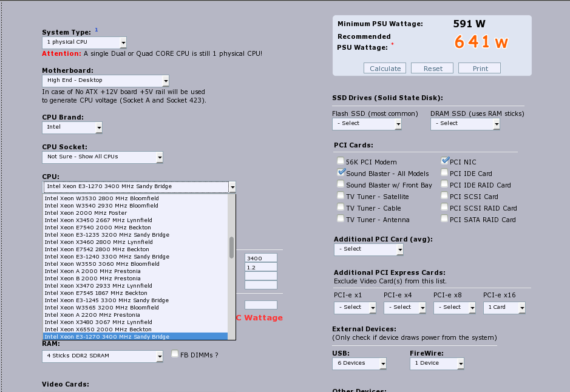Open the Motherboard dropdown
Image resolution: width=570 pixels, height=392 pixels.
[106, 80]
